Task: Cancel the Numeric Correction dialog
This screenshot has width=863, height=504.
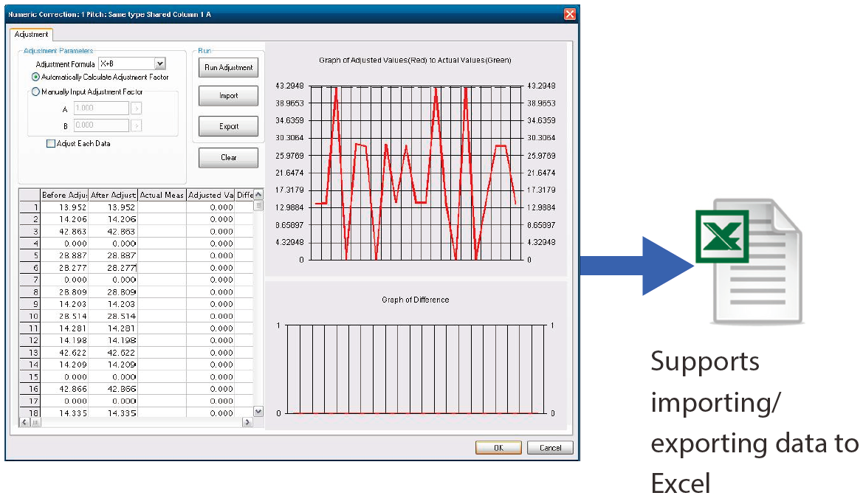Action: [x=550, y=447]
